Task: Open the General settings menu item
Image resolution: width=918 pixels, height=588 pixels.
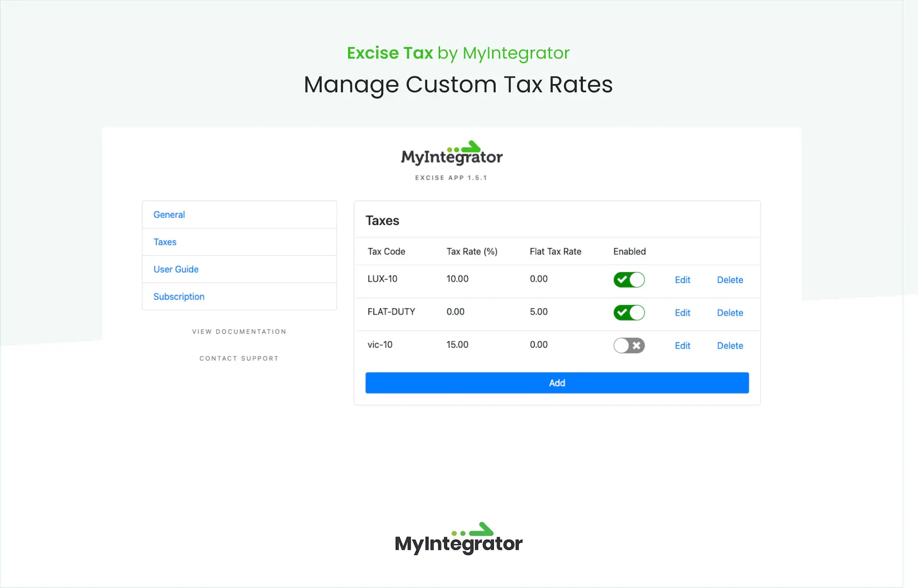Action: [239, 215]
